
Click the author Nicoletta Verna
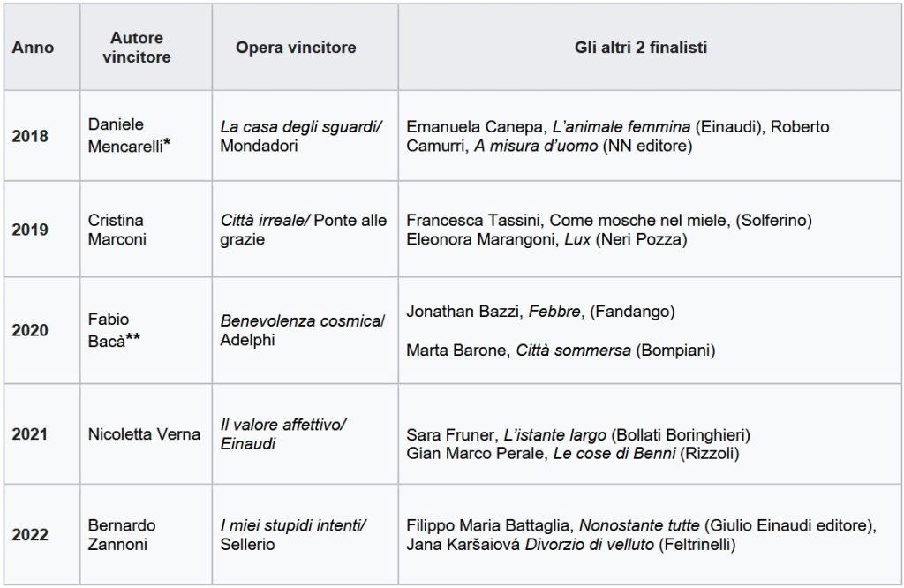click(x=145, y=434)
